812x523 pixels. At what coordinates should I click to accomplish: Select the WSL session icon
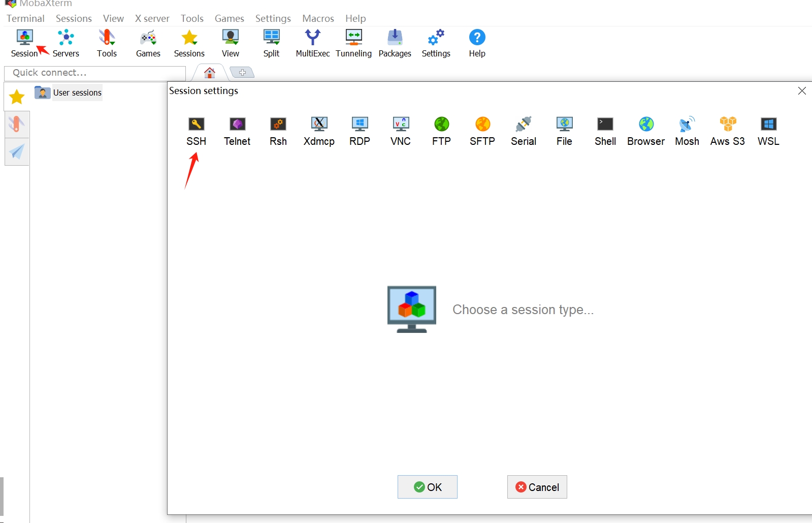point(768,131)
